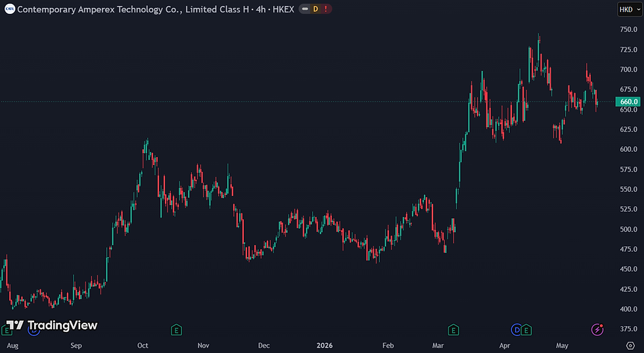Click the Apr time axis label

pos(505,346)
